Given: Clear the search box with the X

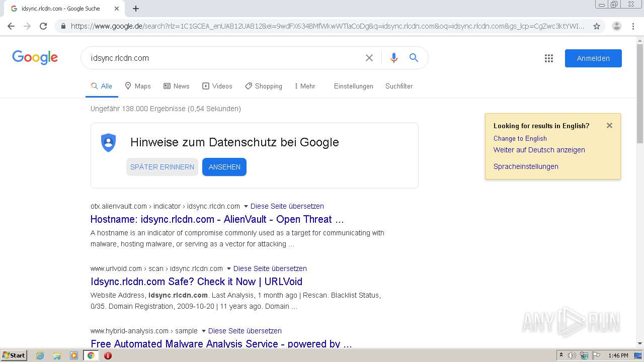Looking at the screenshot, I should coord(369,58).
